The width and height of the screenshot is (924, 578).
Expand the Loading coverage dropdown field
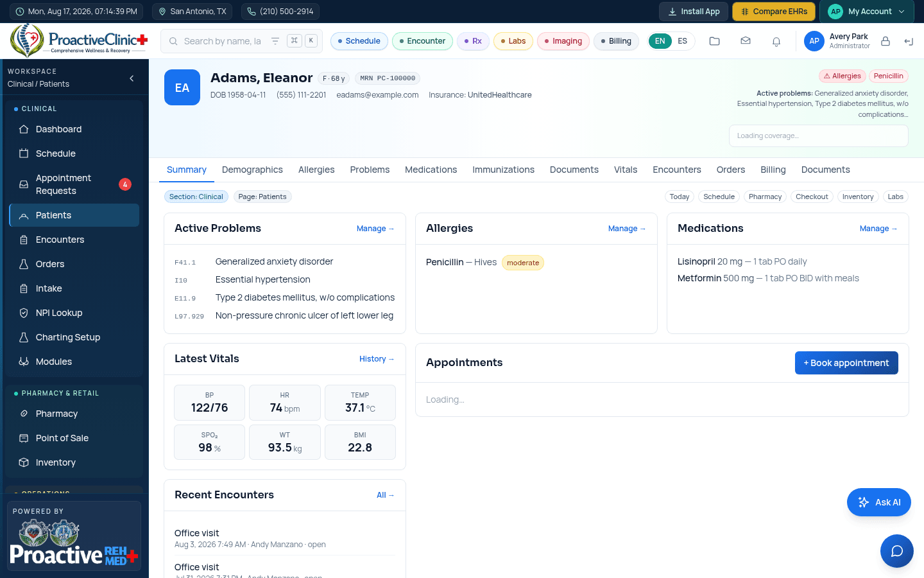tap(818, 136)
